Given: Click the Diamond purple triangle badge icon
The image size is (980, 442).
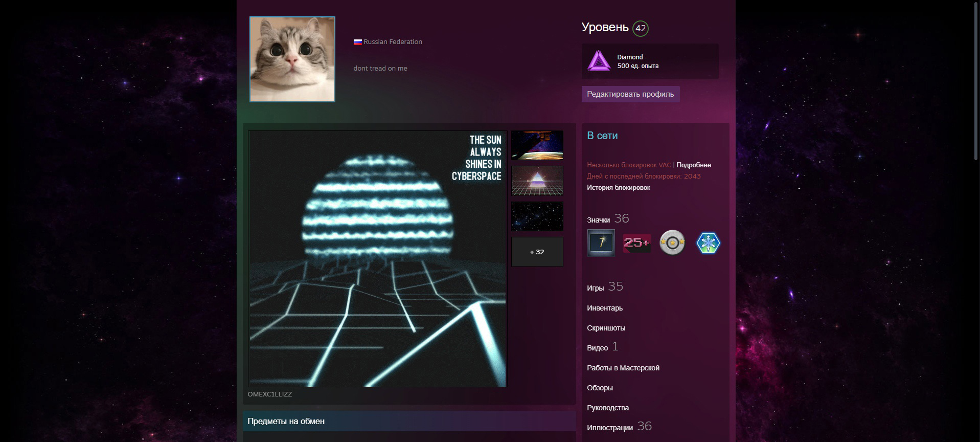Looking at the screenshot, I should point(599,61).
